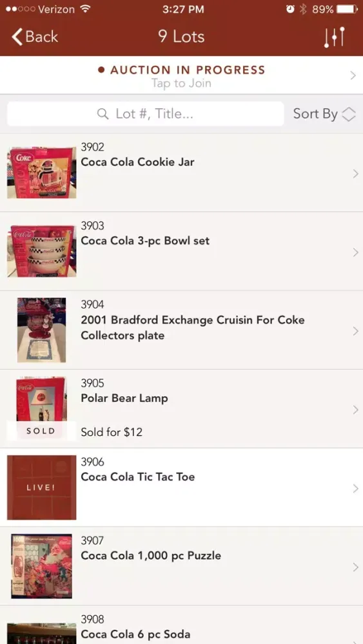
Task: Tap the Cookie Jar thumbnail image
Action: pyautogui.click(x=41, y=173)
